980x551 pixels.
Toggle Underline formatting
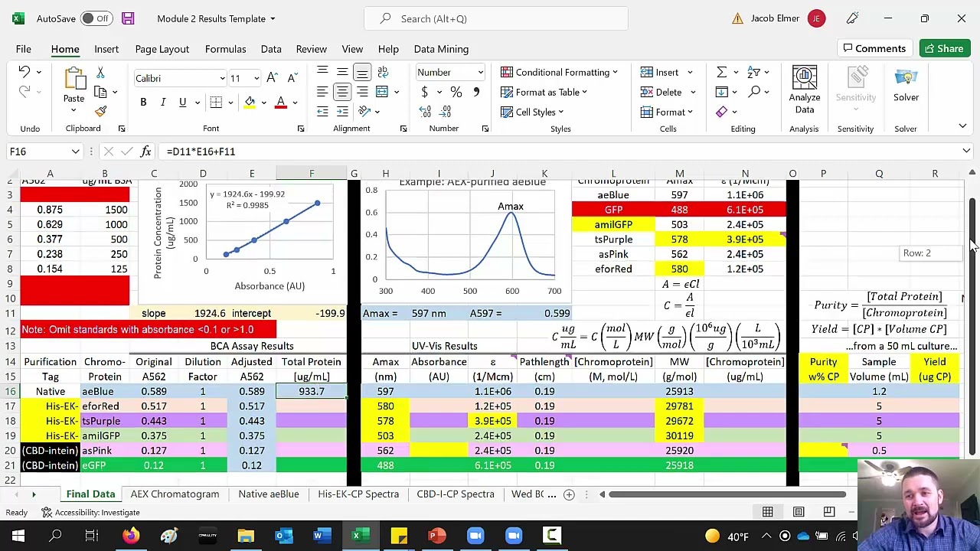[182, 103]
